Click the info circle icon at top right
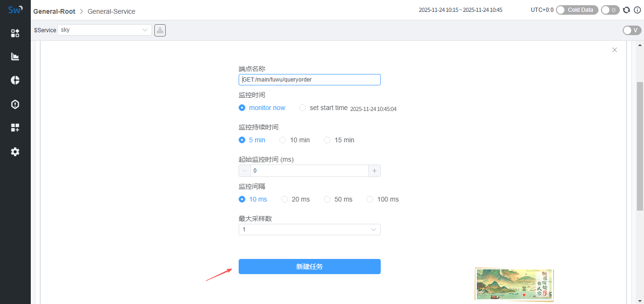The image size is (644, 304). pos(637,10)
